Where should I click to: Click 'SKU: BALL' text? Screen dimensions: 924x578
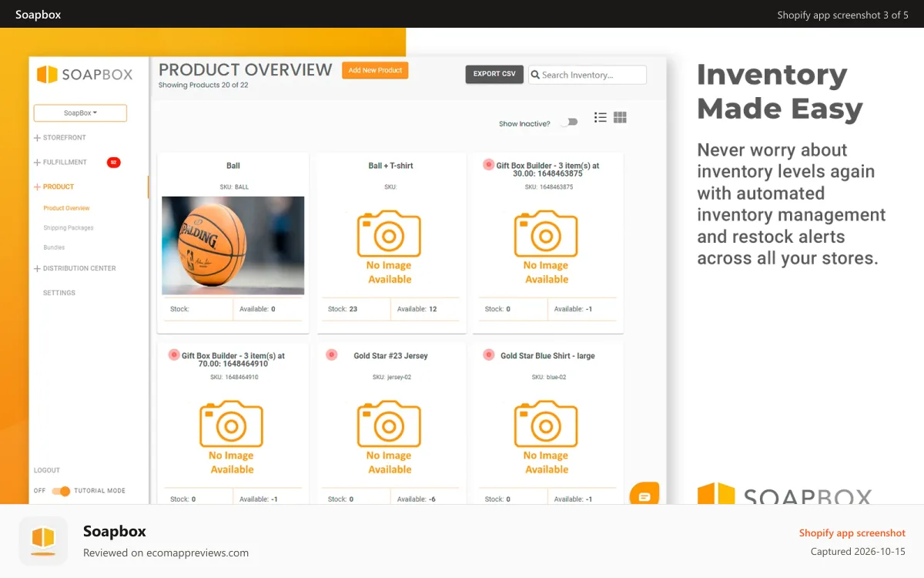(233, 187)
